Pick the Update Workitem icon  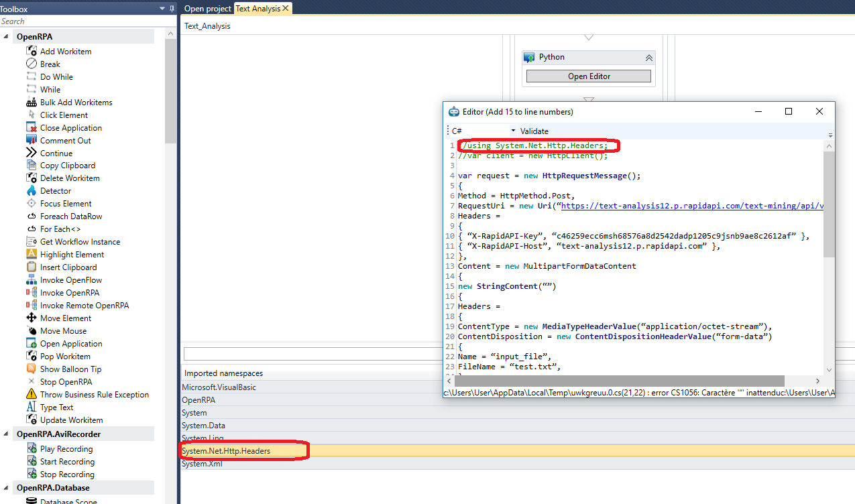pyautogui.click(x=31, y=420)
